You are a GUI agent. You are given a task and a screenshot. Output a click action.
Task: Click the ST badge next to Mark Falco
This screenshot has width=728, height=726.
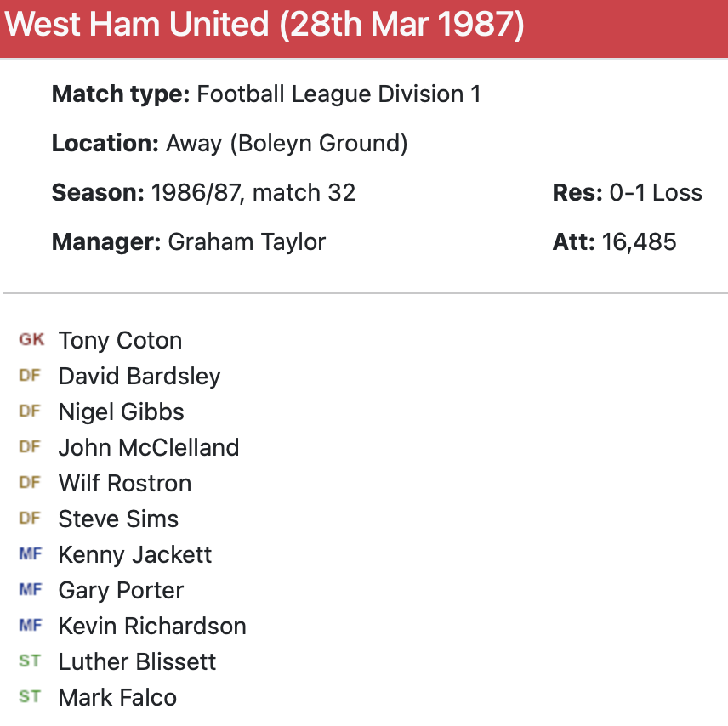point(30,697)
